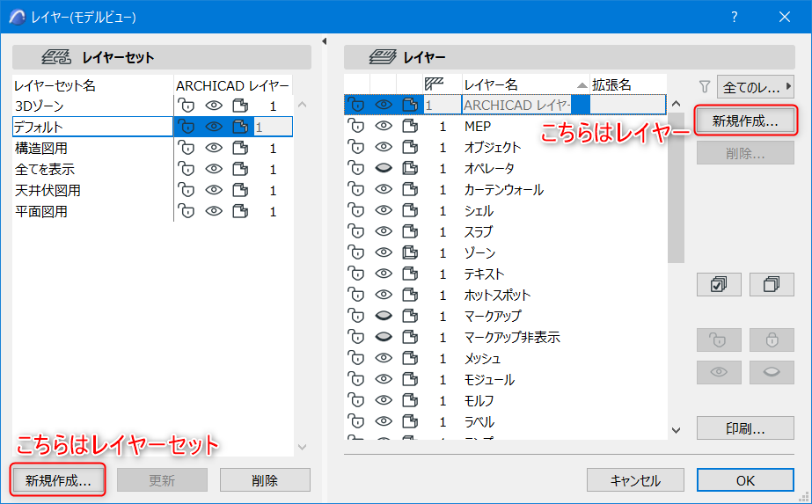Toggle visibility of 全てを表示 layer set
812x504 pixels.
[214, 170]
